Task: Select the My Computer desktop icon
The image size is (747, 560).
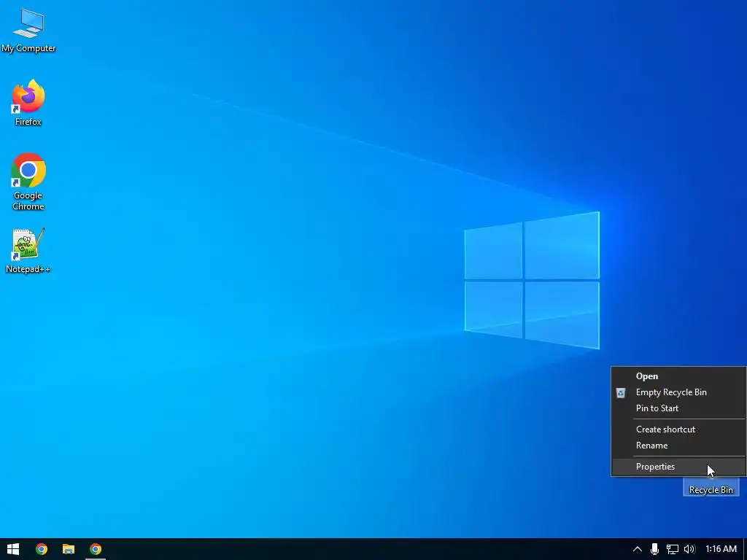Action: click(28, 31)
